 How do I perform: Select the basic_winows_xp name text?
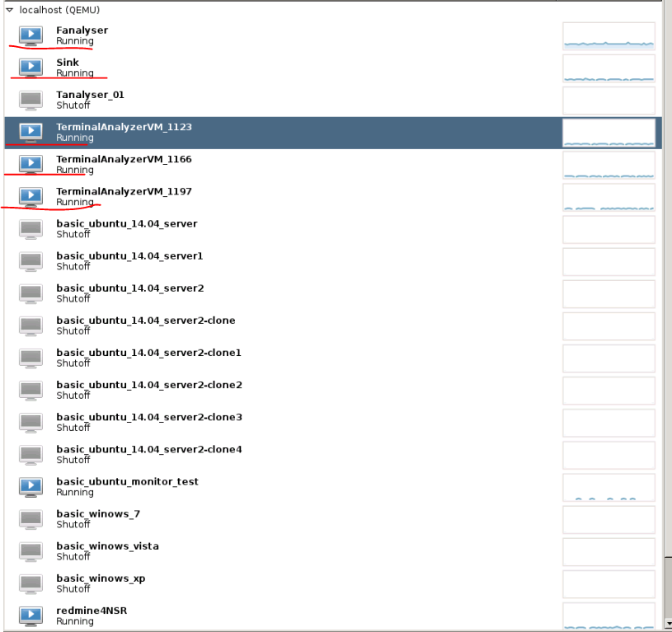(101, 578)
